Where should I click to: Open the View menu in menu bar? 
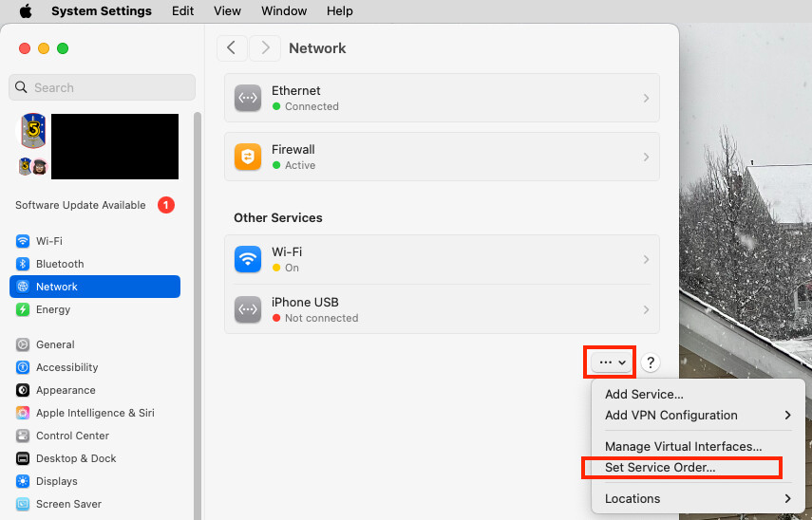point(227,11)
